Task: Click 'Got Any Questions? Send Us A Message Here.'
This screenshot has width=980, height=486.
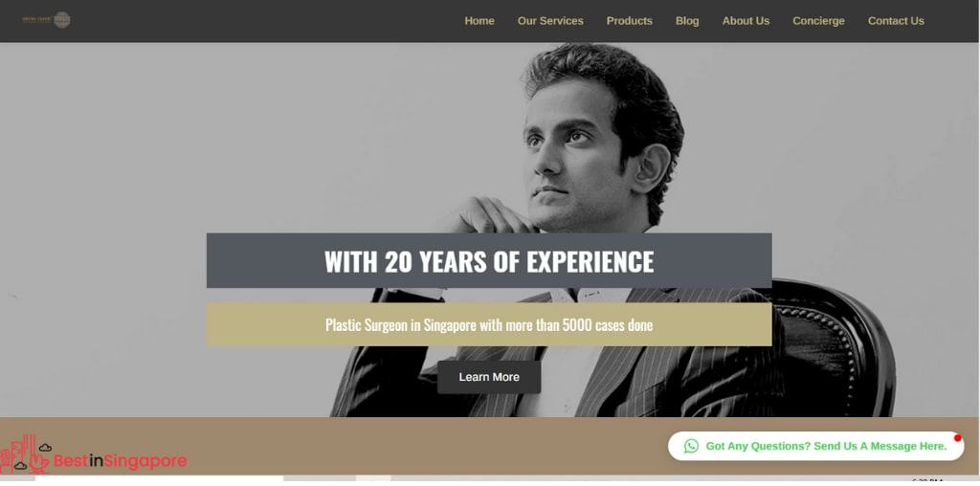Action: (x=826, y=446)
